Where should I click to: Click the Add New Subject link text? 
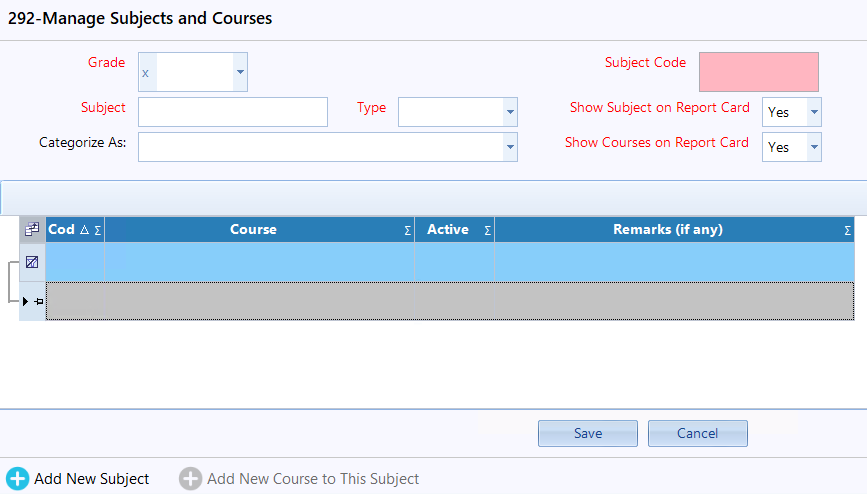[x=92, y=479]
